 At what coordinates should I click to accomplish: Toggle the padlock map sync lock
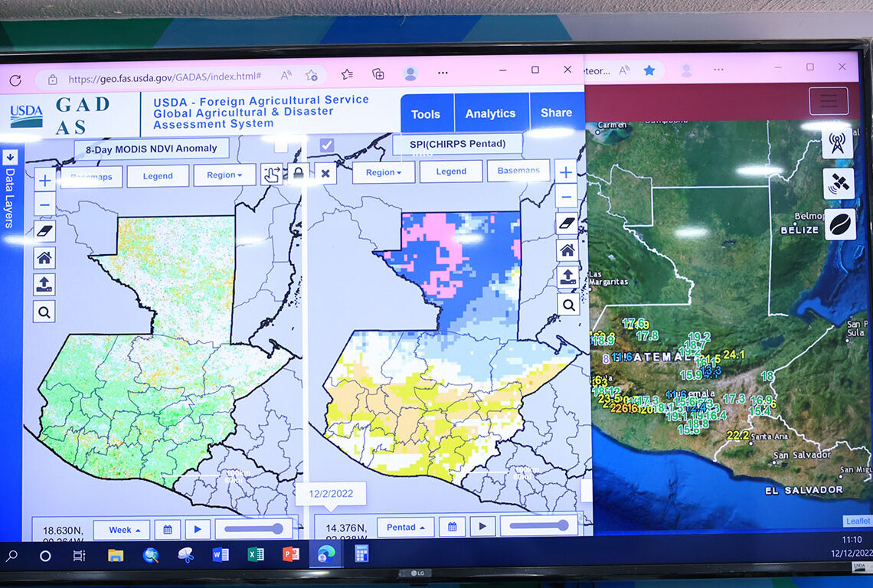tap(298, 173)
